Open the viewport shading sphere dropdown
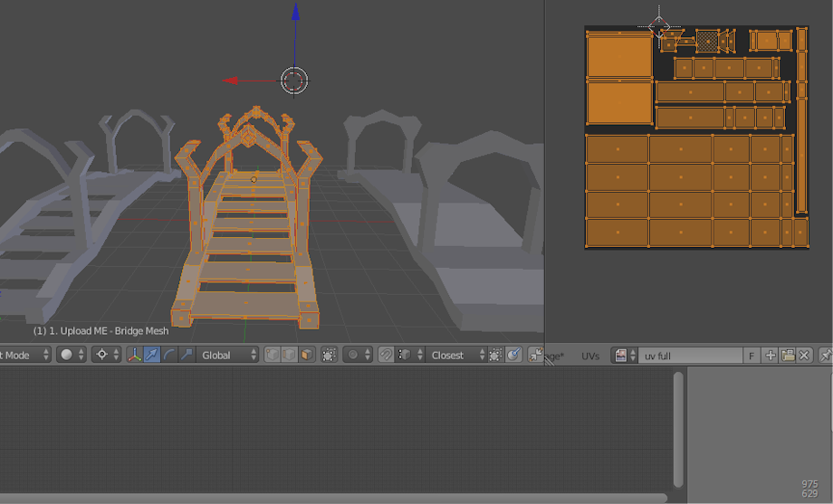 [72, 356]
